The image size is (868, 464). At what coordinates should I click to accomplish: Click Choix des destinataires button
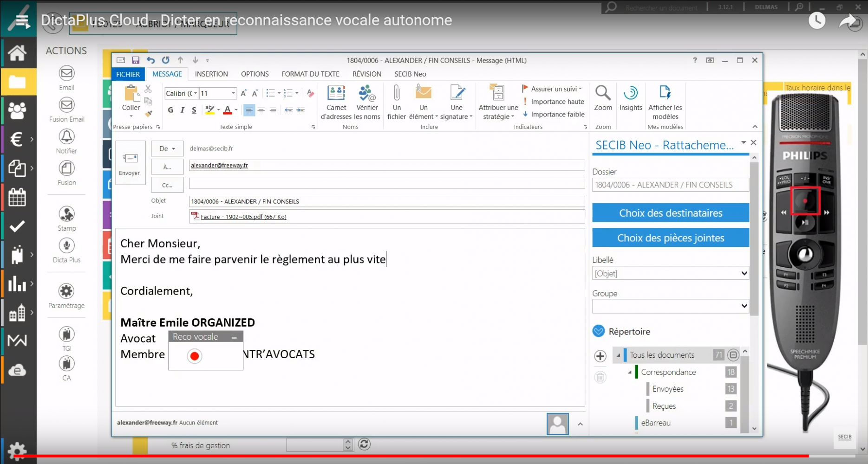pyautogui.click(x=670, y=213)
